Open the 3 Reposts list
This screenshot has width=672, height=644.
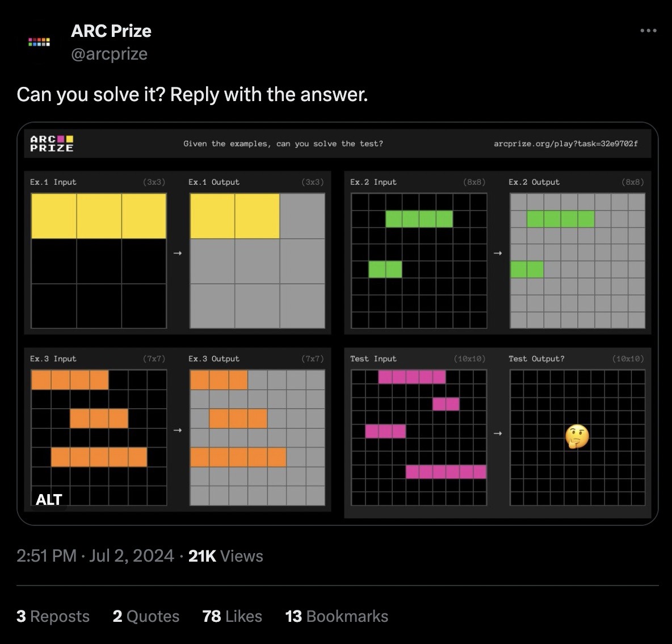point(53,616)
